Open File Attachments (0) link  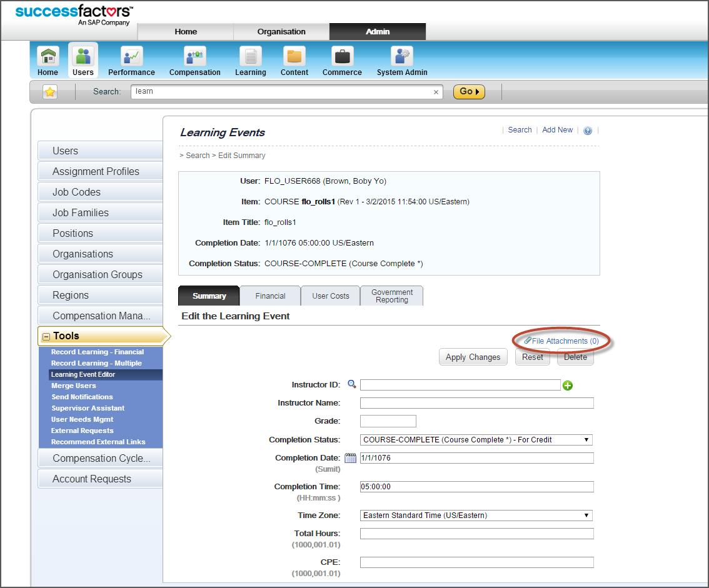561,341
